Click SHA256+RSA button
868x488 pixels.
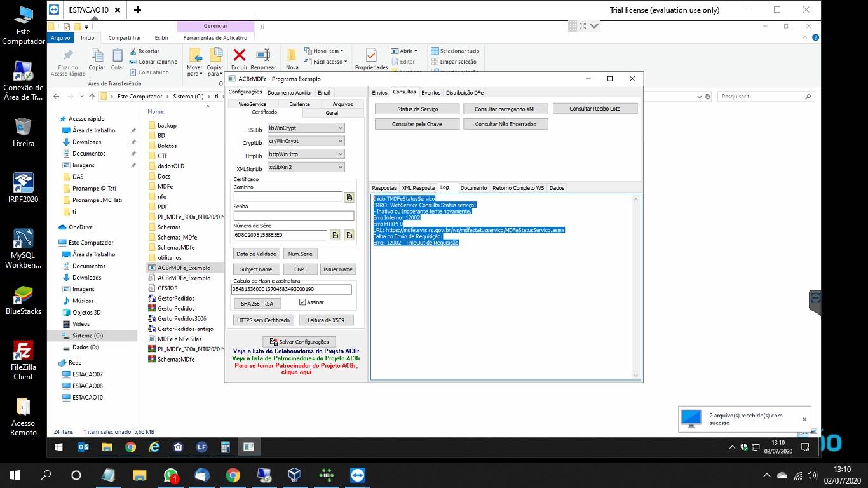click(x=257, y=304)
